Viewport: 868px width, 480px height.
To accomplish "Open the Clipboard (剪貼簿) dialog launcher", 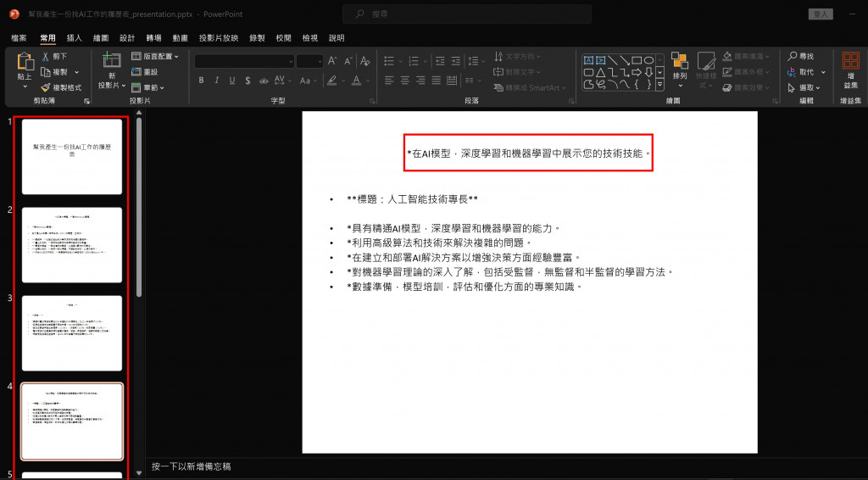I will 87,101.
